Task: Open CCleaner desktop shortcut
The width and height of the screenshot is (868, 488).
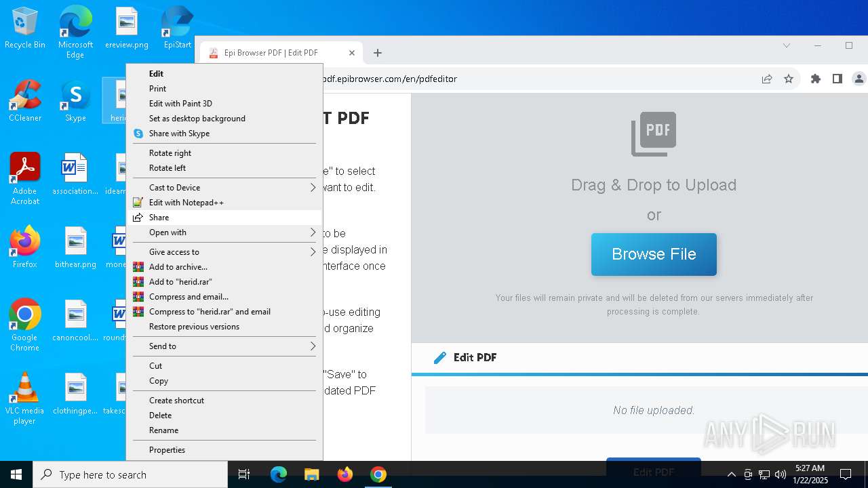Action: click(x=25, y=101)
